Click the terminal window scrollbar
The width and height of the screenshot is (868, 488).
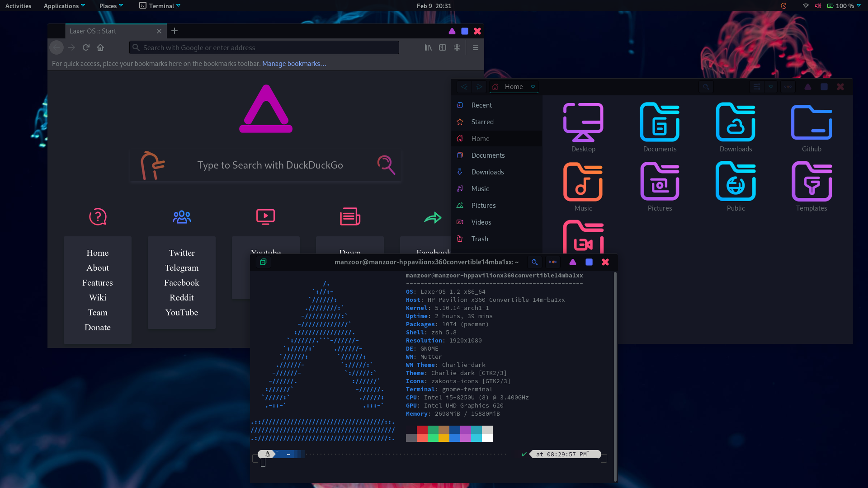click(615, 377)
